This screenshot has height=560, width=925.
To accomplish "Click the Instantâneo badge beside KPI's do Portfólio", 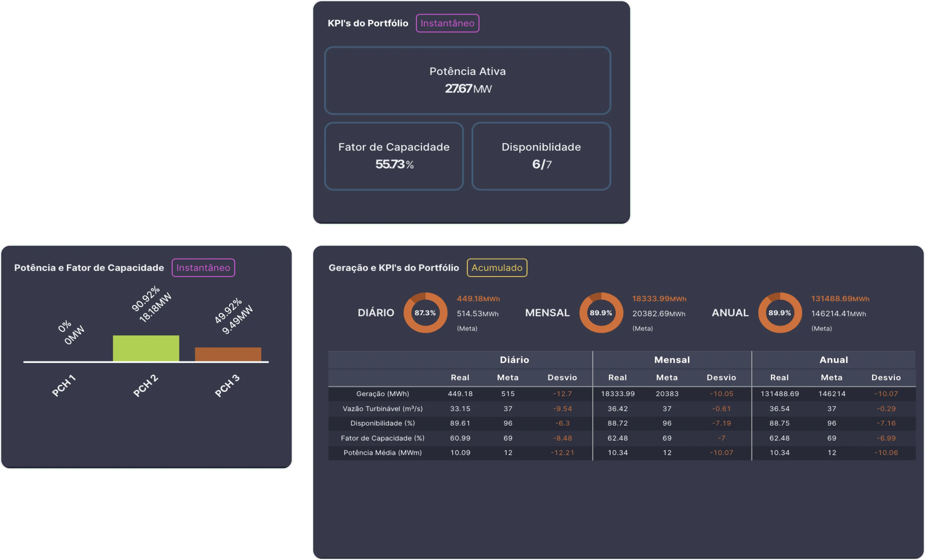I will pos(447,23).
